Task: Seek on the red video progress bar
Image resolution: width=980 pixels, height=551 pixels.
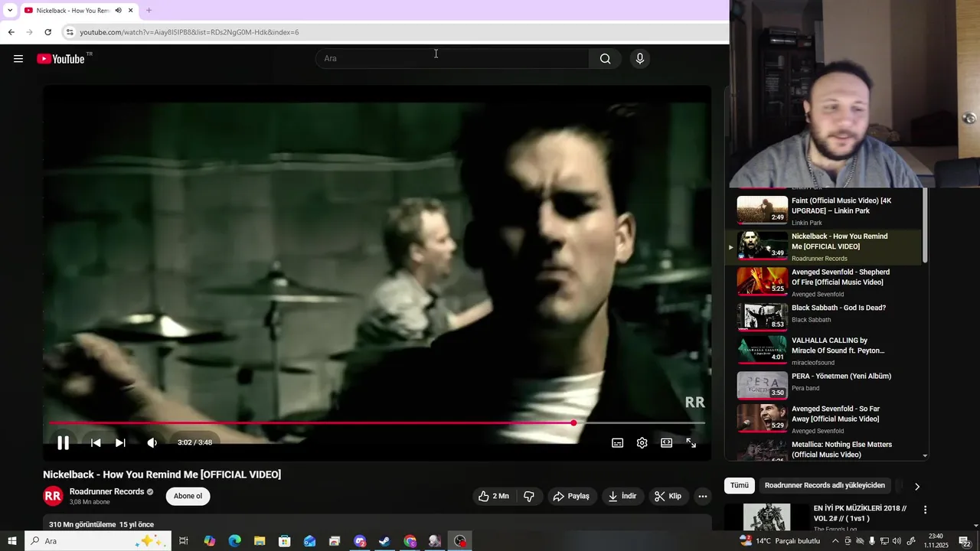Action: pos(377,422)
